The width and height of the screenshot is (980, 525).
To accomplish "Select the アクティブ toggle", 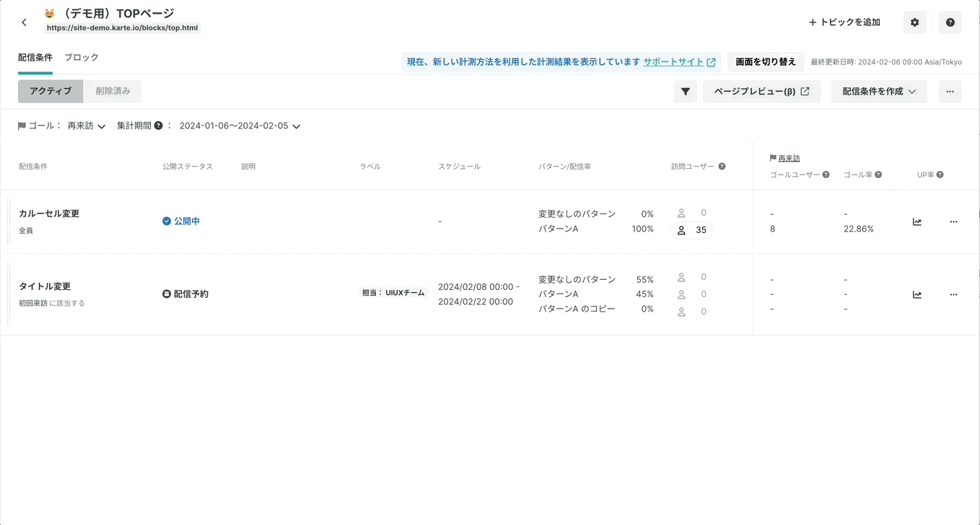I will click(x=51, y=92).
